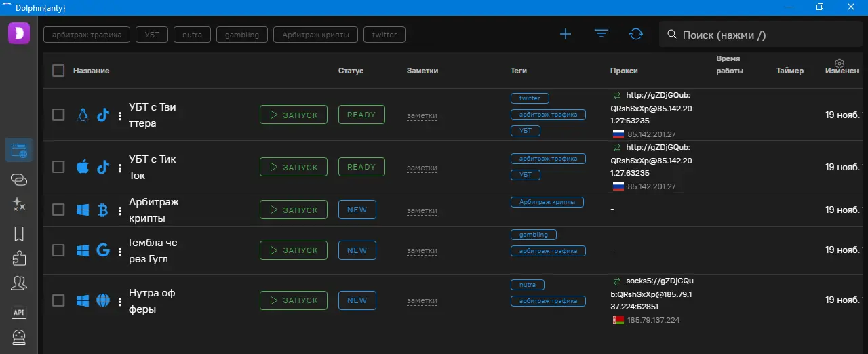Click the plus icon to add profile

pos(565,35)
